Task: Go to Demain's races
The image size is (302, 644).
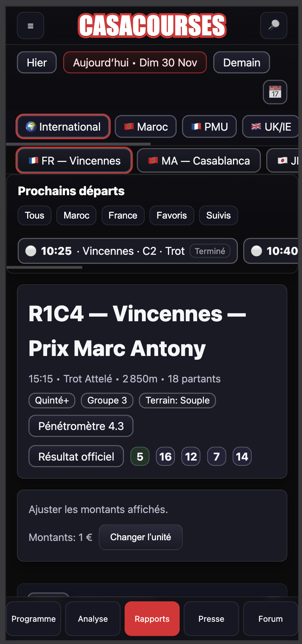Action: tap(242, 63)
